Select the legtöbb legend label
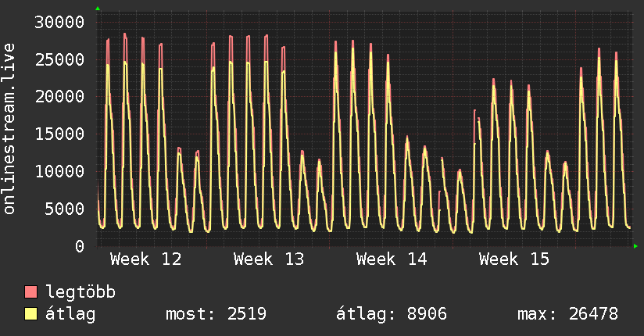The height and width of the screenshot is (336, 644). (x=81, y=292)
